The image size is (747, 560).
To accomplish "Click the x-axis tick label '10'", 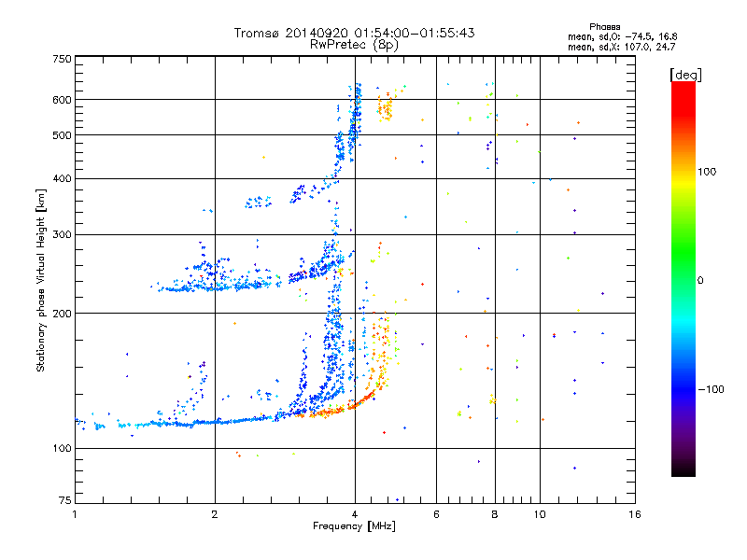I will (540, 514).
